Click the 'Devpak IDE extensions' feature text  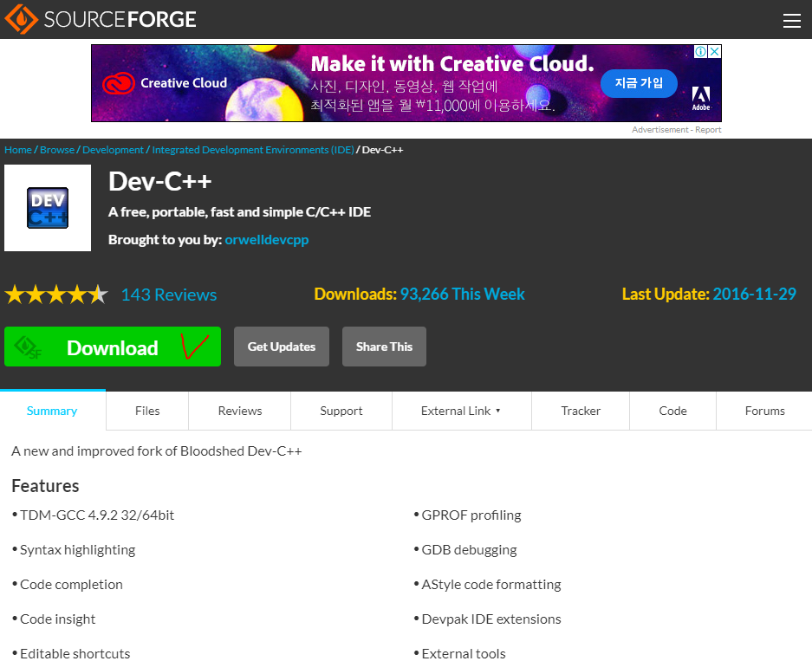tap(491, 619)
